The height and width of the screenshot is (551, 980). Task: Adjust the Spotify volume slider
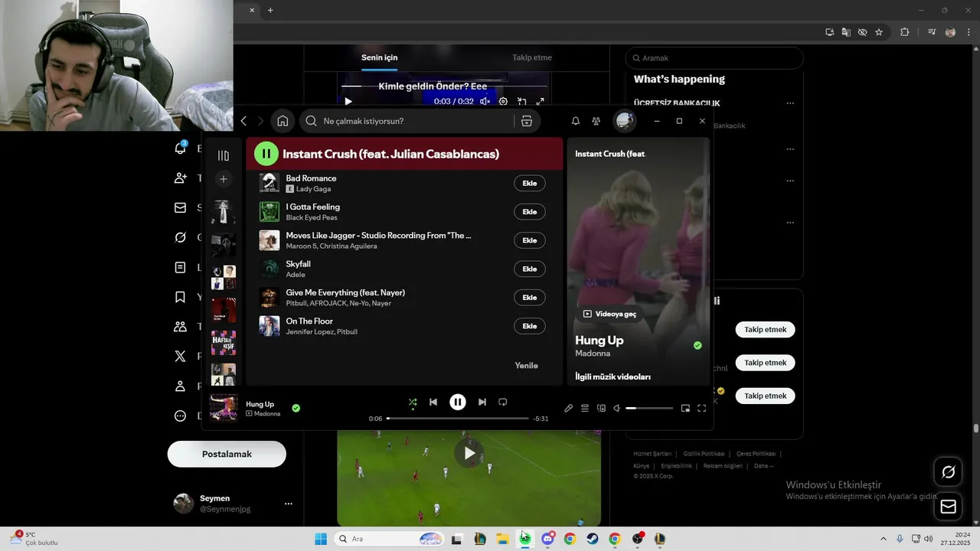[x=649, y=409]
